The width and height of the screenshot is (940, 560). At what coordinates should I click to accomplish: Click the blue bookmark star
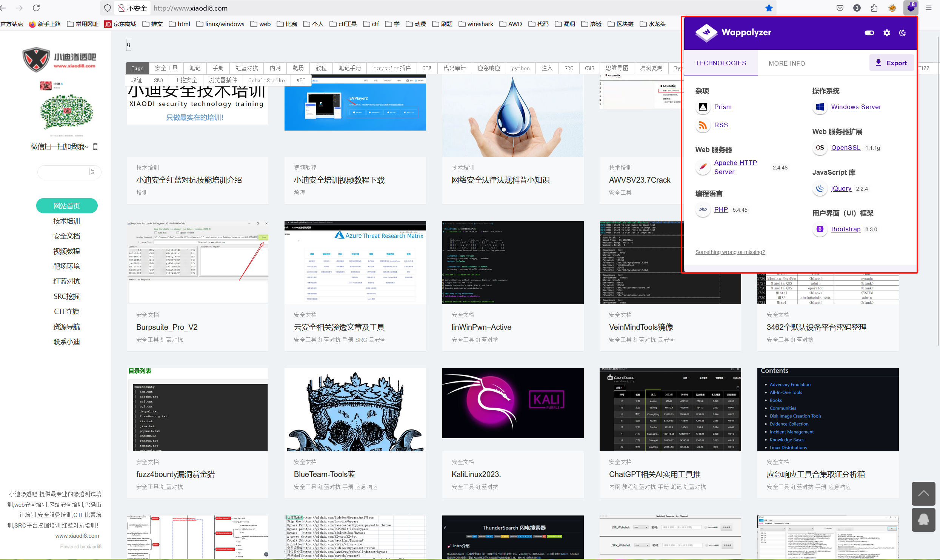pos(769,8)
